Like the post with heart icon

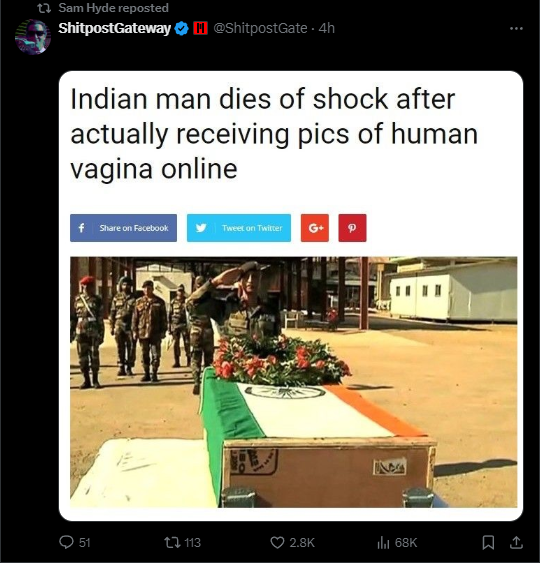tap(277, 543)
